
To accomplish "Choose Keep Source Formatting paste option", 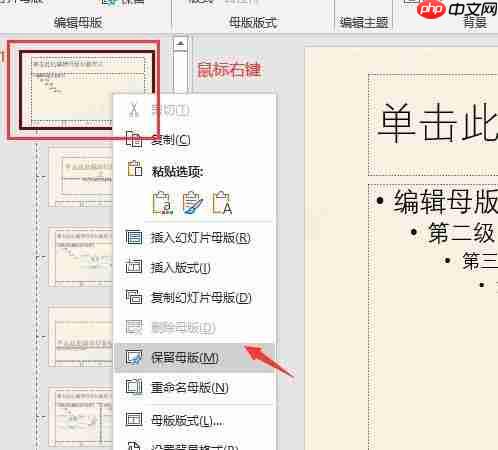I will coord(192,202).
